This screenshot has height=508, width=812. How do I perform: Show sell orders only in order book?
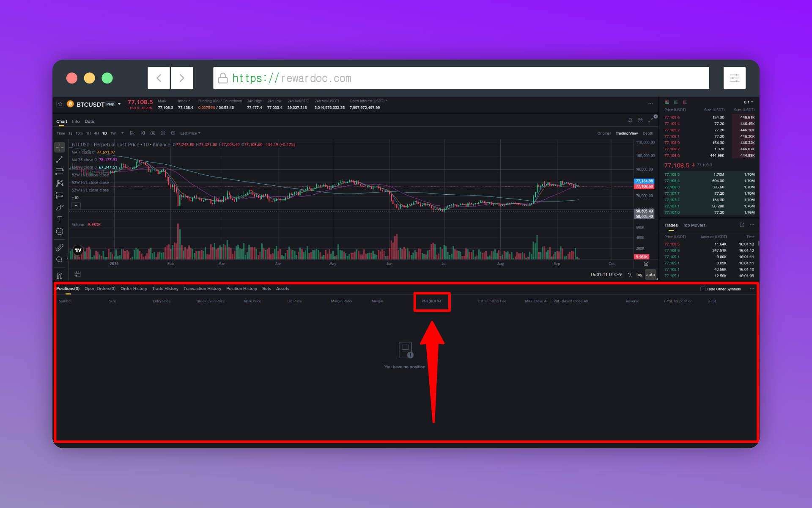[x=685, y=102]
